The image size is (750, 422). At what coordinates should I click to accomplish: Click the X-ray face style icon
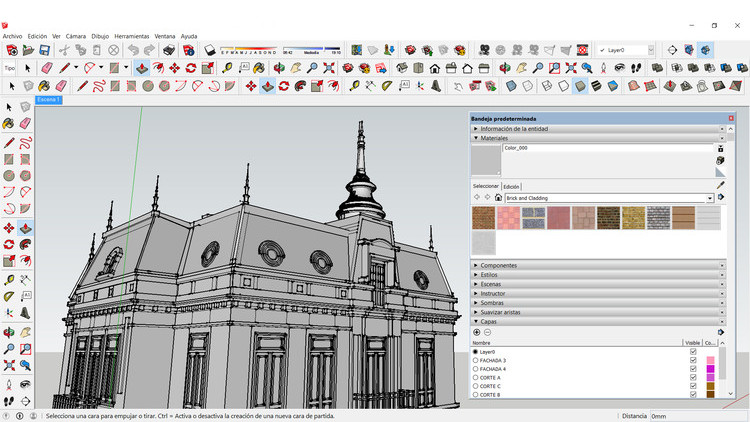coord(511,86)
